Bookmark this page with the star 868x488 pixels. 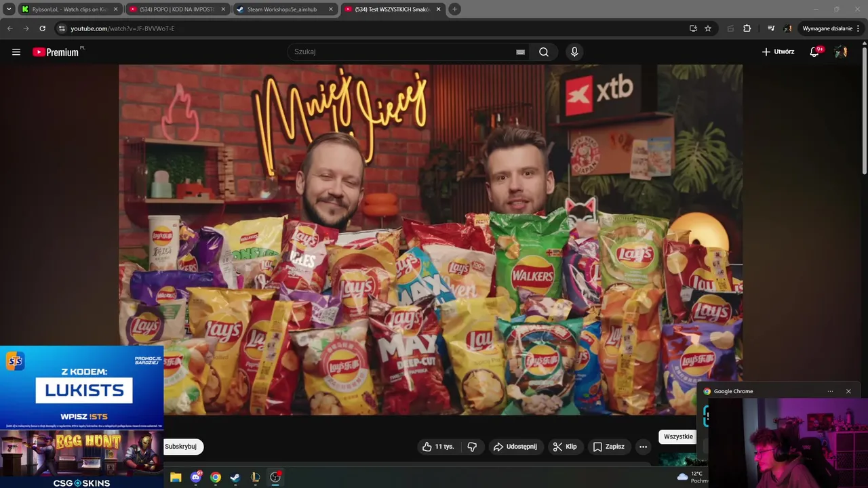(x=708, y=28)
